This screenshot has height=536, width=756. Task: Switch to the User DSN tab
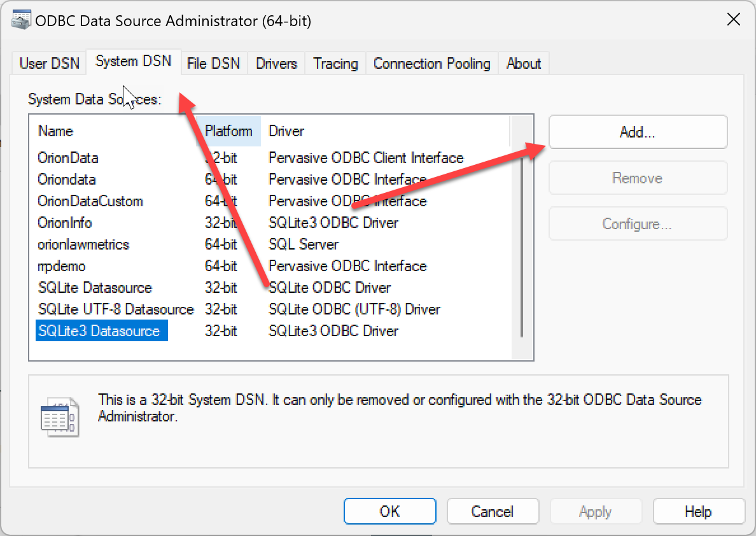(48, 63)
